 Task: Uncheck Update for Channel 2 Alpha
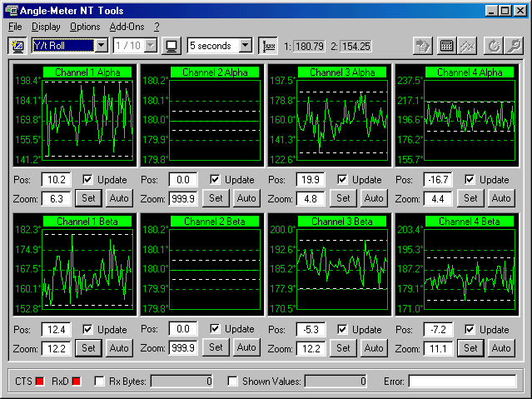coord(215,179)
